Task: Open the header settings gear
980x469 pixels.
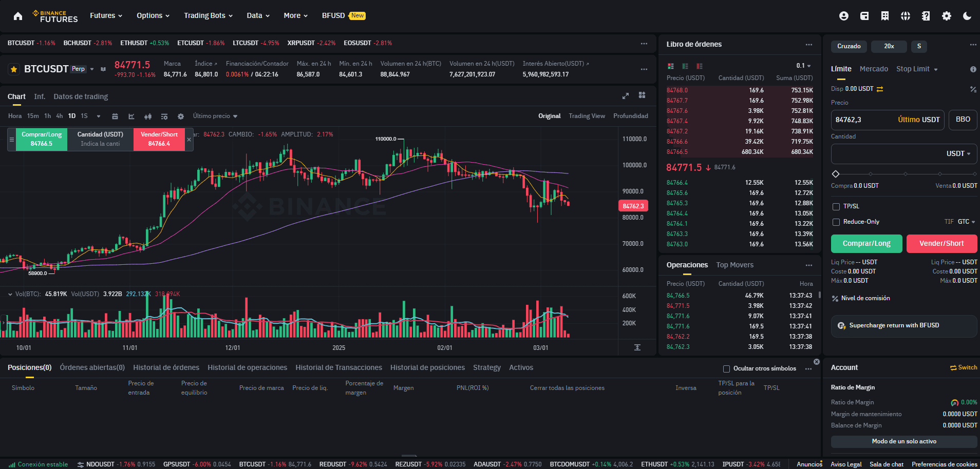Action: tap(947, 16)
